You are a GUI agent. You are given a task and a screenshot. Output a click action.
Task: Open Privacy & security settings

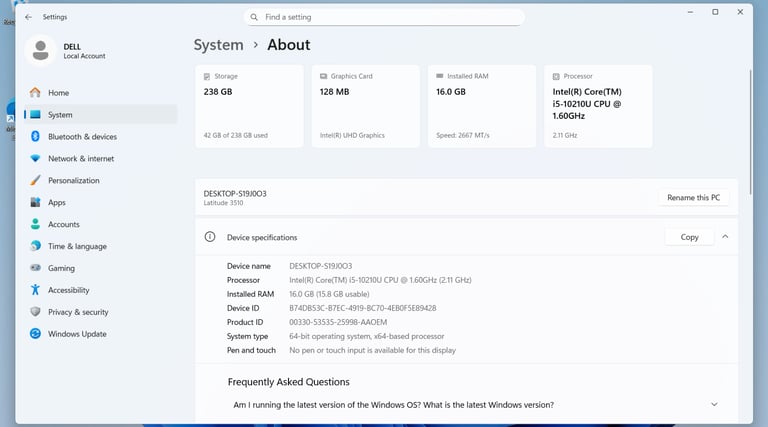100,312
